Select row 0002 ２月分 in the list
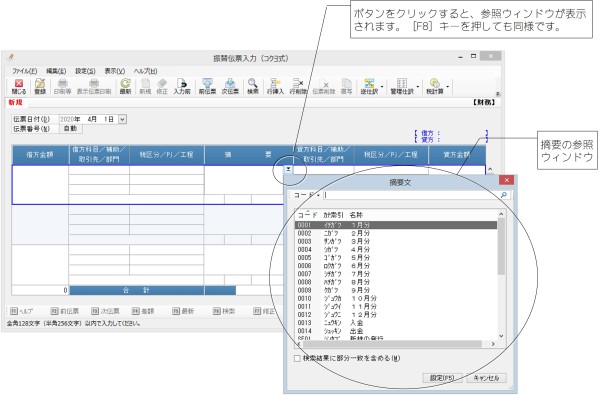The width and height of the screenshot is (600, 395). click(x=396, y=233)
